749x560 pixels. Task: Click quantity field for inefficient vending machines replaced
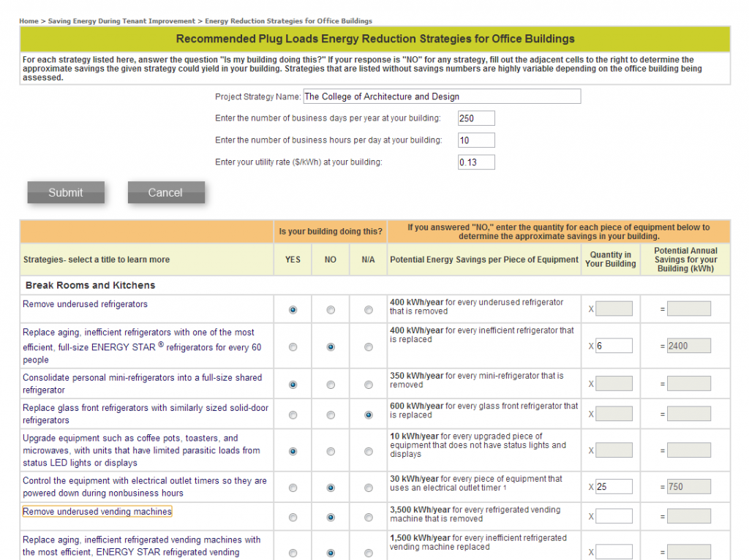614,552
